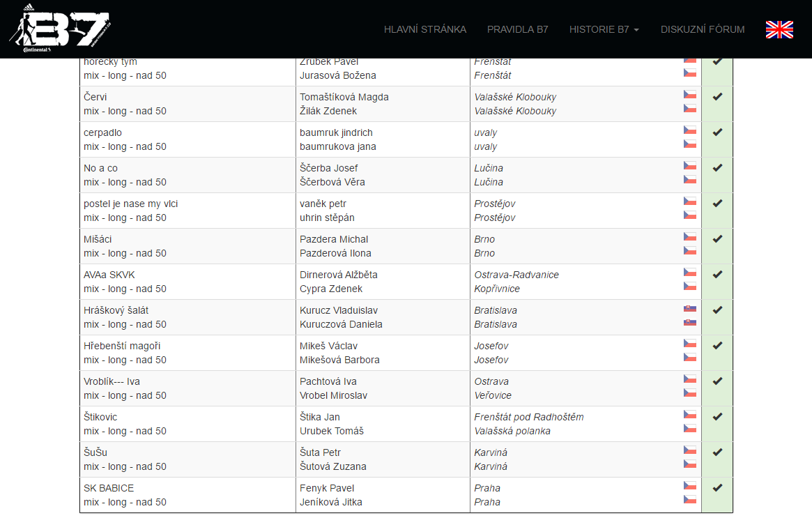Click participant Žilák Zdenek

pos(328,111)
